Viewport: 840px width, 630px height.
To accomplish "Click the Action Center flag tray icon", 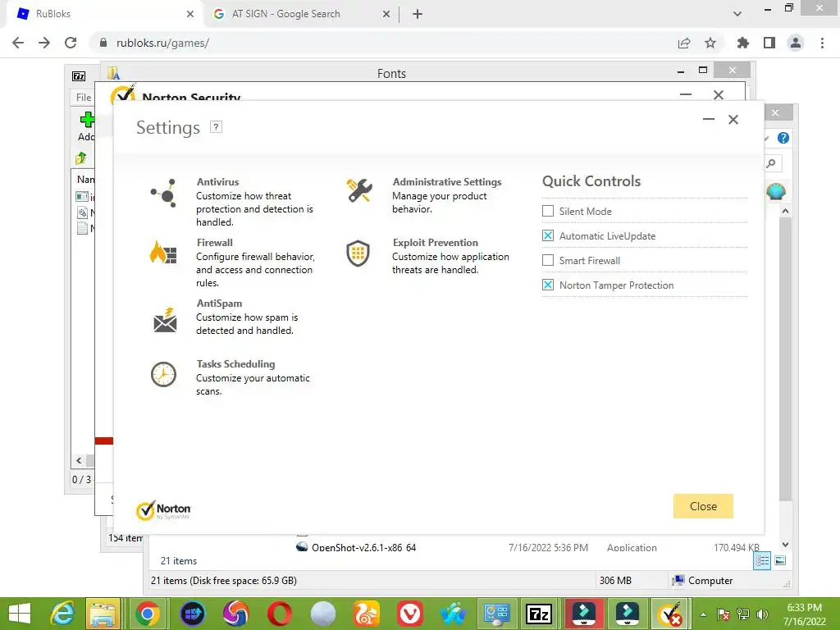I will (x=723, y=614).
